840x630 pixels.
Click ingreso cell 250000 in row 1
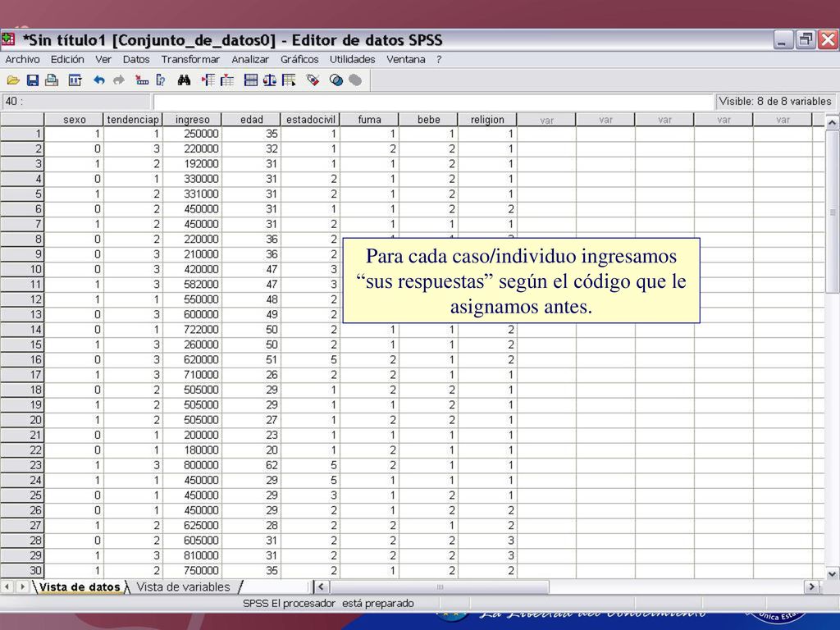tap(192, 134)
